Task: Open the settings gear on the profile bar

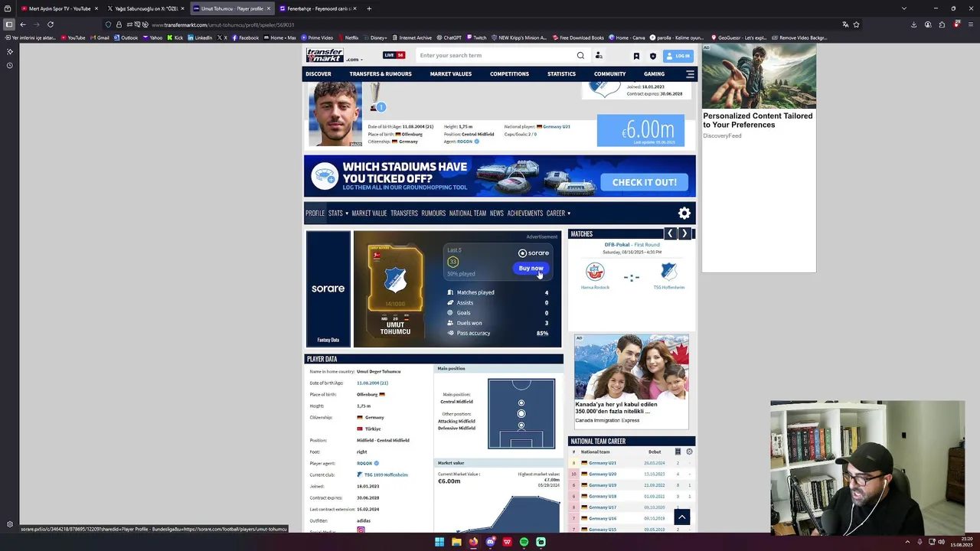Action: tap(684, 214)
